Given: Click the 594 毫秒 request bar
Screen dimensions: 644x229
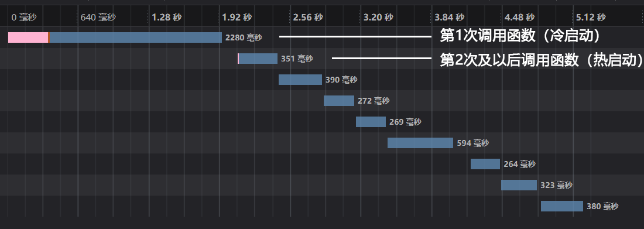Looking at the screenshot, I should pos(420,143).
